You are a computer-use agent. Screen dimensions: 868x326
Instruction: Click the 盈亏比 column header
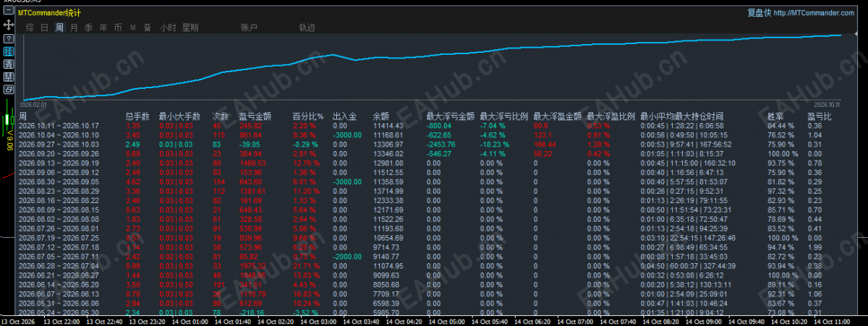(820, 116)
